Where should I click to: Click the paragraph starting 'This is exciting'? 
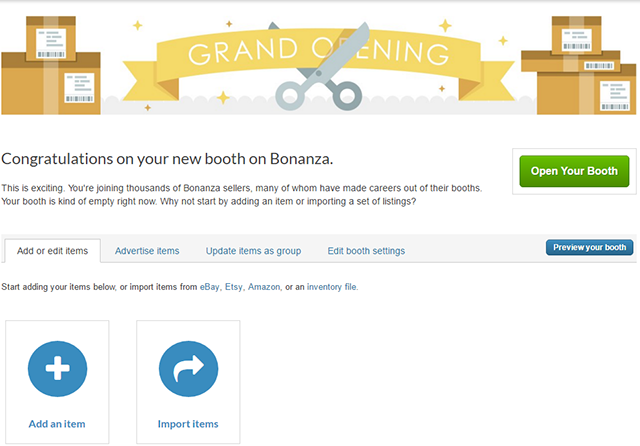(240, 195)
